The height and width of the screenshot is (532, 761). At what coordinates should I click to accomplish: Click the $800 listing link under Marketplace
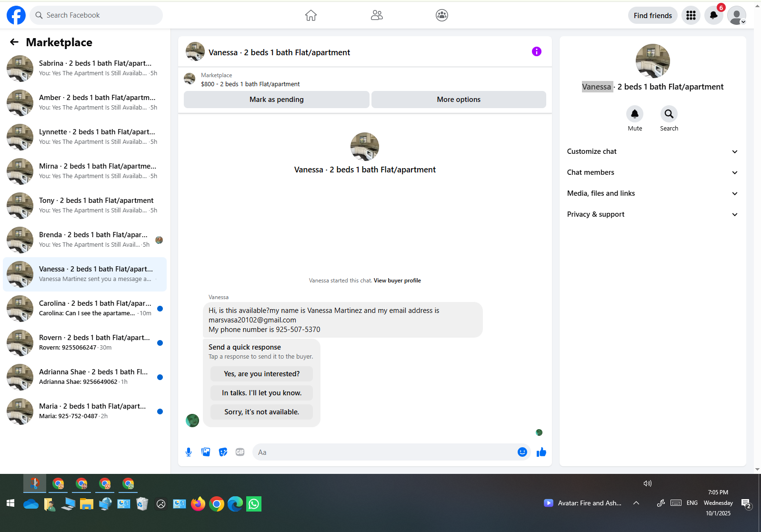pyautogui.click(x=250, y=84)
